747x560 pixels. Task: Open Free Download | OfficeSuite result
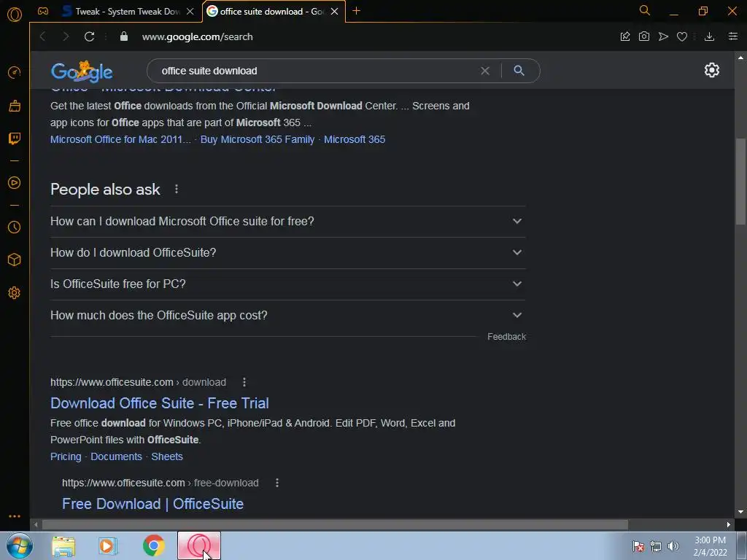click(x=153, y=504)
